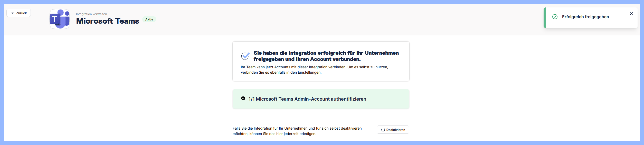The width and height of the screenshot is (644, 145).
Task: Click the Integration verwalten label
Action: pos(91,14)
